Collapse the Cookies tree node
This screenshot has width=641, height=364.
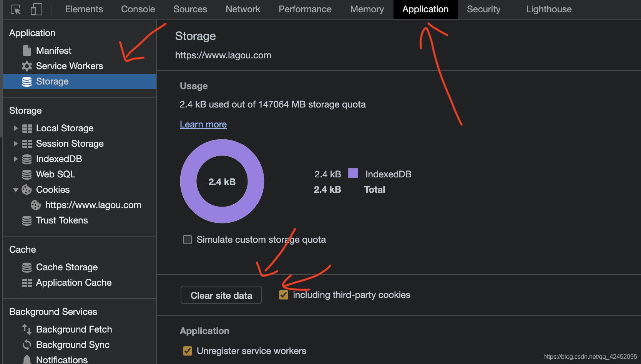click(x=16, y=190)
